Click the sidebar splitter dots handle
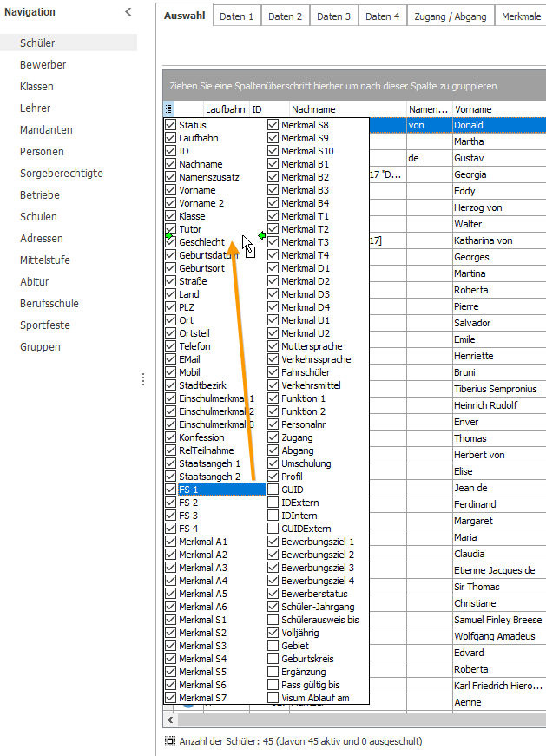This screenshot has width=546, height=756. coord(143,379)
